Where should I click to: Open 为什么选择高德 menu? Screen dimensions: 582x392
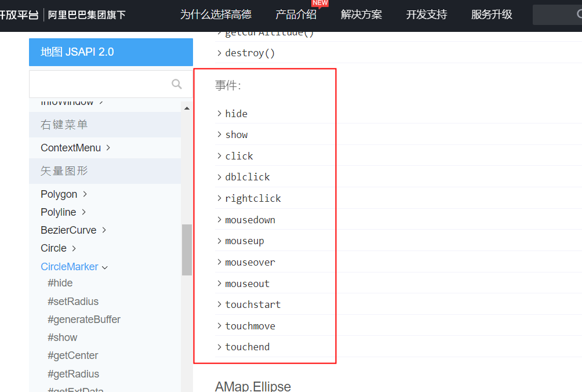(216, 14)
